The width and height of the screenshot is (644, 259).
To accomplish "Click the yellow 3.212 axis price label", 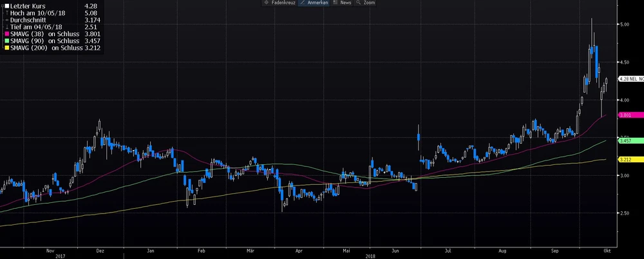I will coord(624,159).
